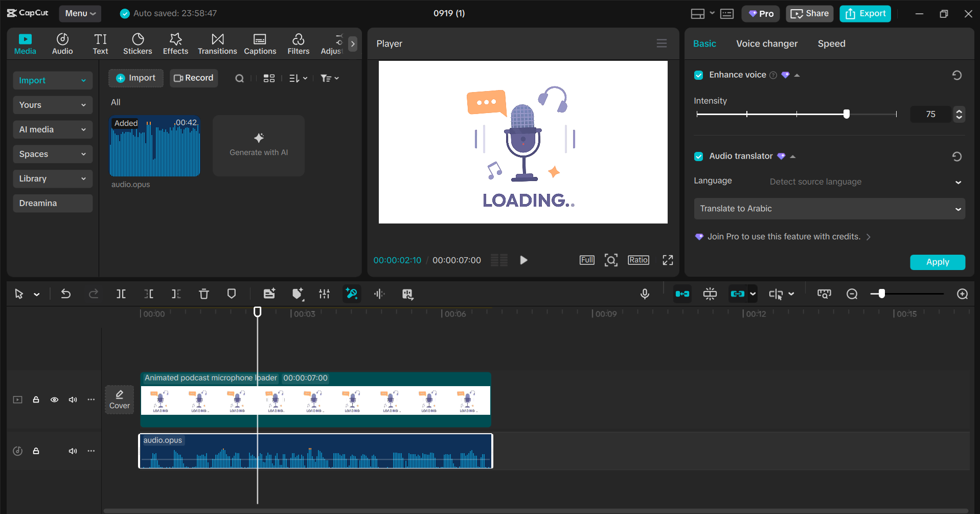Hide the Animated podcast microphone video track
Image resolution: width=980 pixels, height=514 pixels.
[54, 399]
